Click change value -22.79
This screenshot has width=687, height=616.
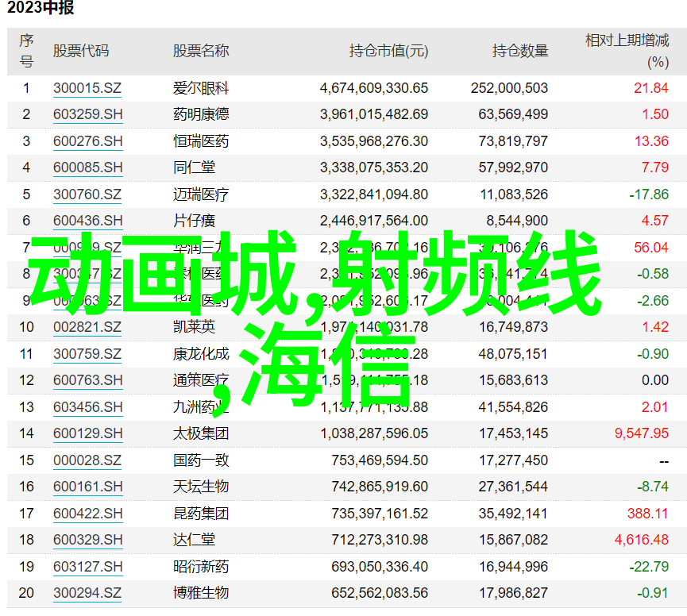click(x=649, y=567)
